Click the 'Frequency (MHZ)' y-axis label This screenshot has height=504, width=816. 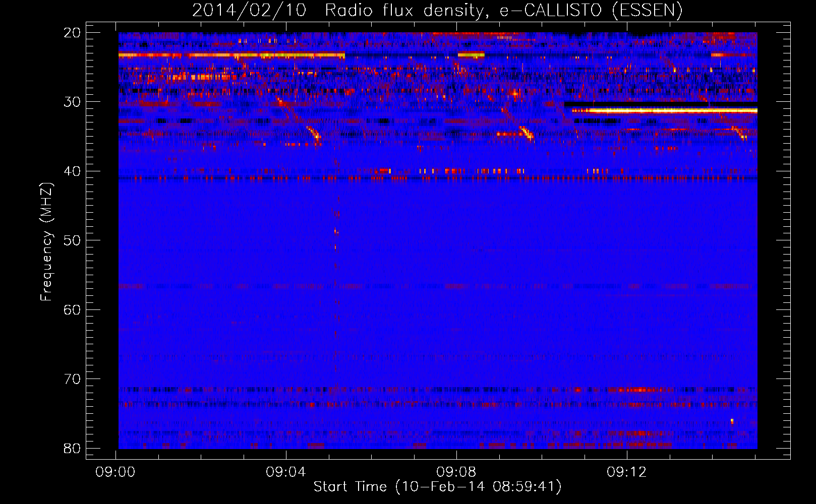tap(46, 242)
